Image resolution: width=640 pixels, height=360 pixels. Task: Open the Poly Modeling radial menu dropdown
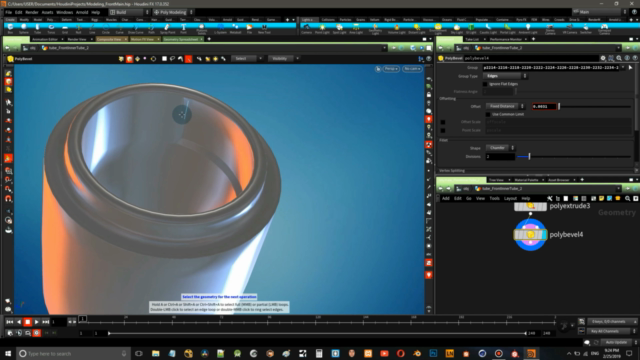(x=173, y=12)
